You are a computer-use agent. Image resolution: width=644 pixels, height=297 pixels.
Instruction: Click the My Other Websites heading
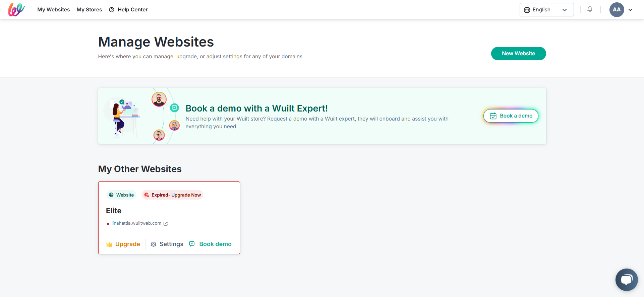(x=140, y=169)
